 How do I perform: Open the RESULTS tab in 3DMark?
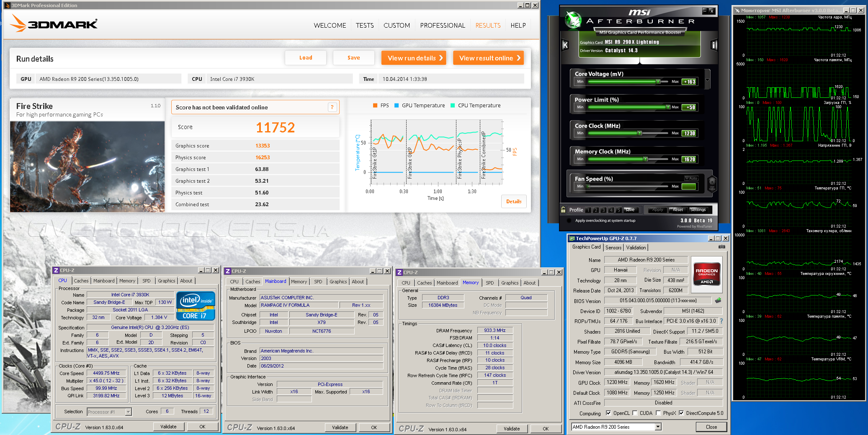click(488, 26)
